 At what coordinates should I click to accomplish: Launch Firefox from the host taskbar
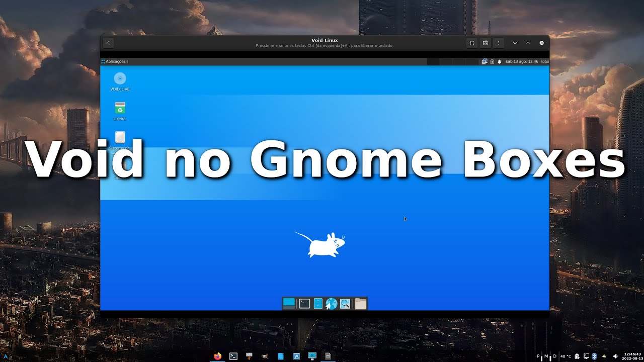(x=217, y=356)
